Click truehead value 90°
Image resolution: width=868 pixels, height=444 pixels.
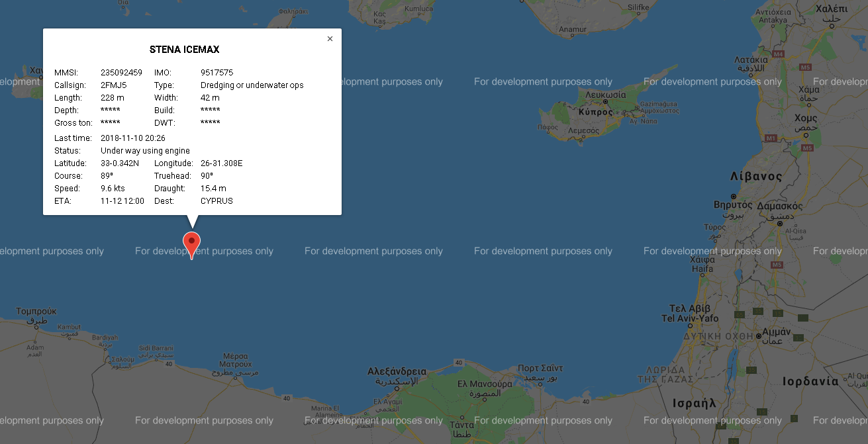207,176
